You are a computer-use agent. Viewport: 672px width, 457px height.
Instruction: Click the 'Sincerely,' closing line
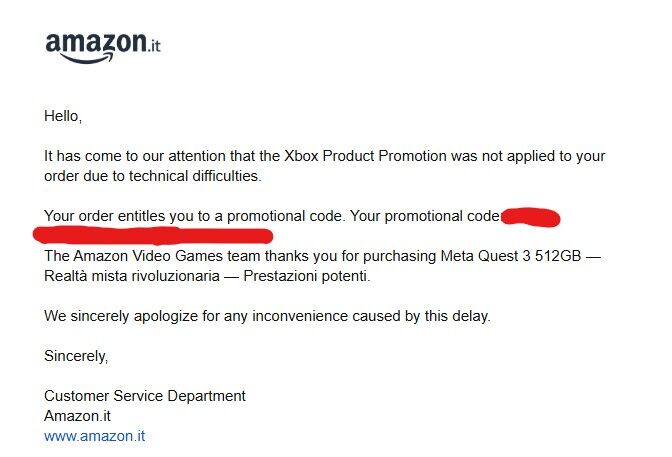point(76,356)
